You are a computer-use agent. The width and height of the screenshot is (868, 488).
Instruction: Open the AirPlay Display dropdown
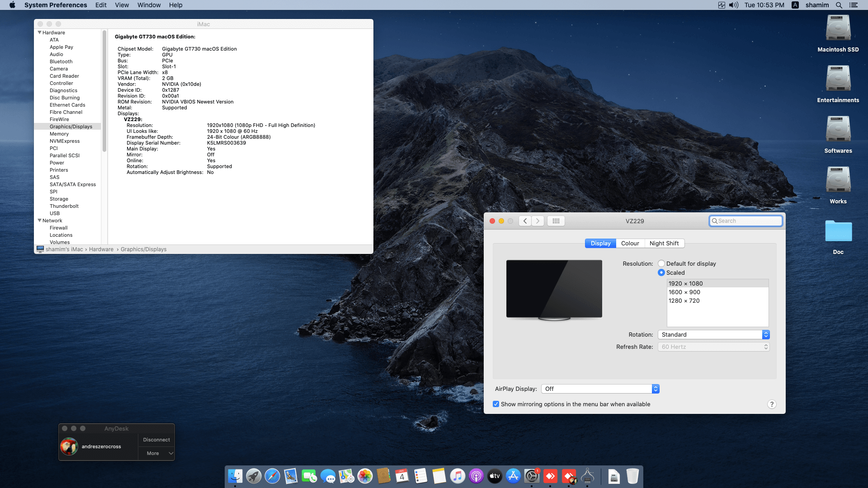point(600,389)
